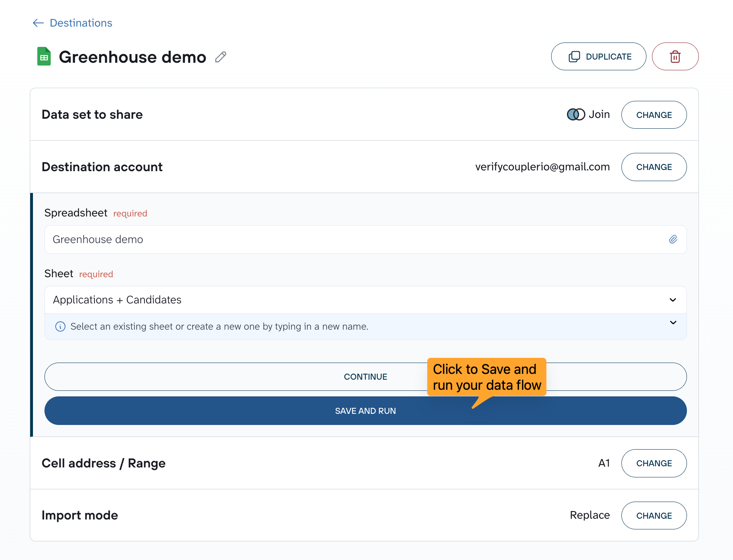The height and width of the screenshot is (560, 733).
Task: Change the data set to share
Action: coord(654,115)
